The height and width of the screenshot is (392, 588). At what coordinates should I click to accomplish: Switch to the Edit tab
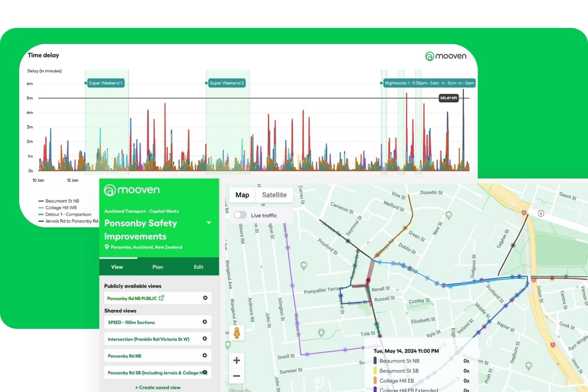click(199, 267)
